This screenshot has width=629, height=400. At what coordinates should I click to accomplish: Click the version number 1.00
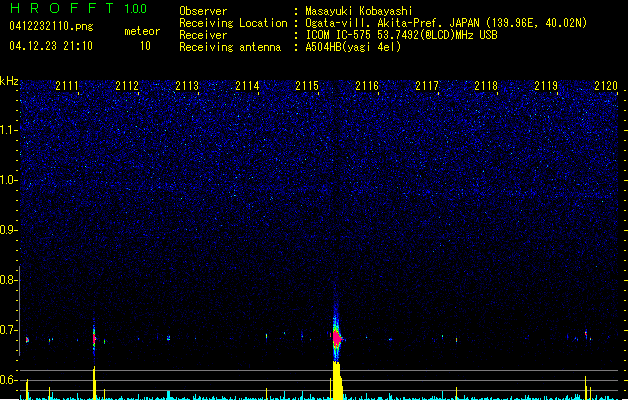pos(136,9)
